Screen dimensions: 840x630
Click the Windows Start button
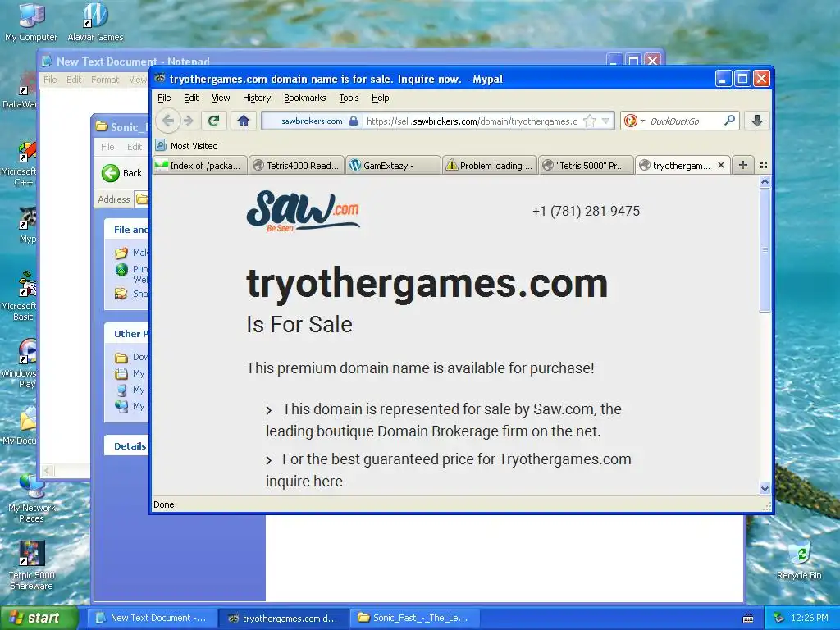[39, 618]
